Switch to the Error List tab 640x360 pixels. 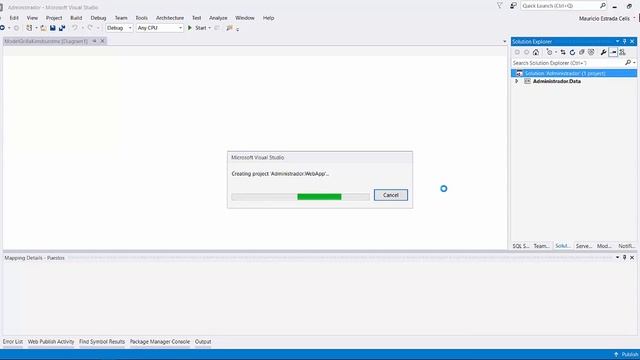pyautogui.click(x=13, y=342)
